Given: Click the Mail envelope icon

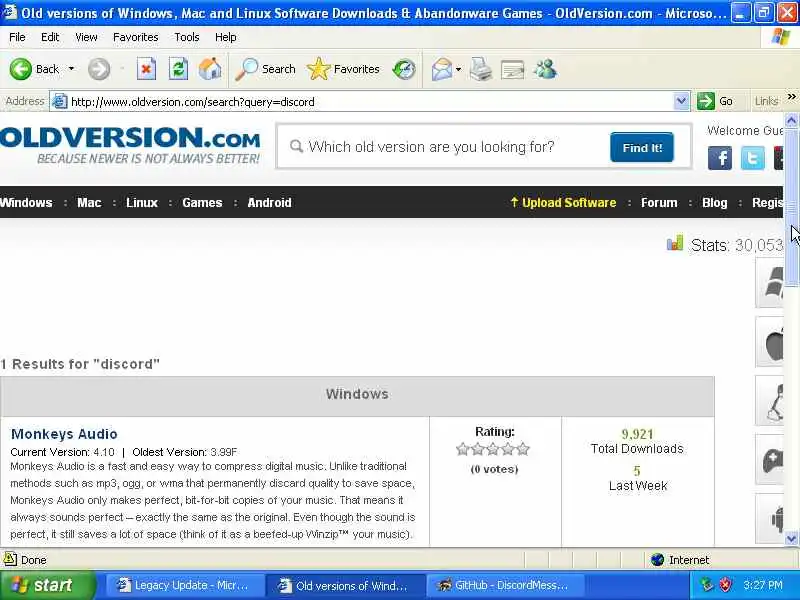Looking at the screenshot, I should click(x=441, y=69).
